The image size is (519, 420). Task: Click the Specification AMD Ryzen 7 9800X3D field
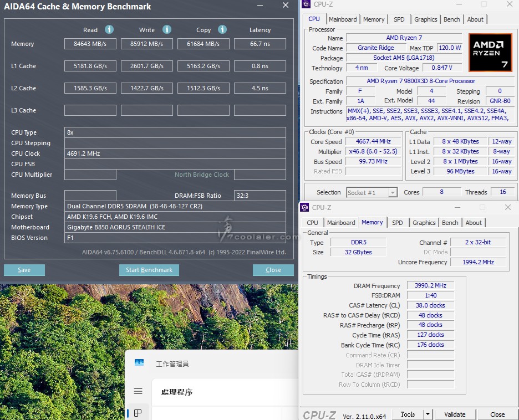point(430,81)
